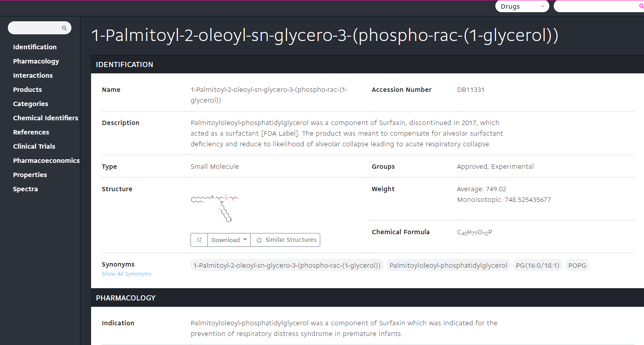Click the top-right search magnifier icon
The height and width of the screenshot is (345, 644).
coord(641,6)
